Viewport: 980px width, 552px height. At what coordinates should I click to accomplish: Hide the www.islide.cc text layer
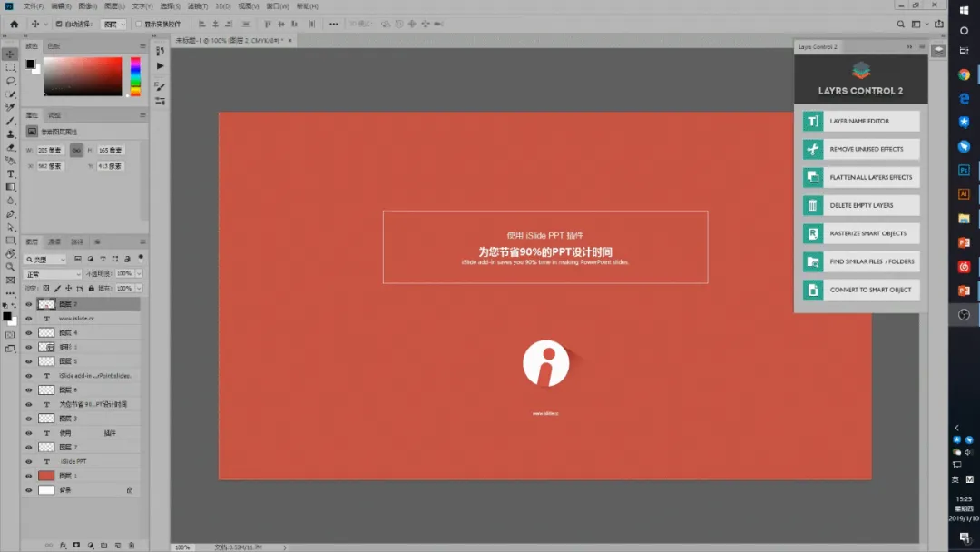coord(29,318)
